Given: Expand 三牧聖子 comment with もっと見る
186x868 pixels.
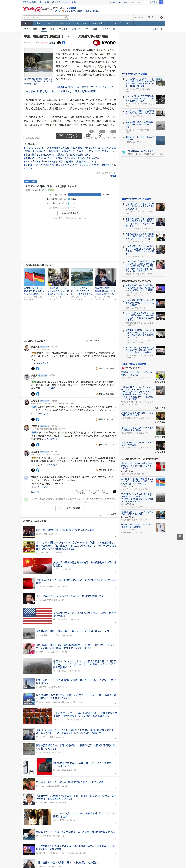Looking at the screenshot, I should click(x=43, y=413).
